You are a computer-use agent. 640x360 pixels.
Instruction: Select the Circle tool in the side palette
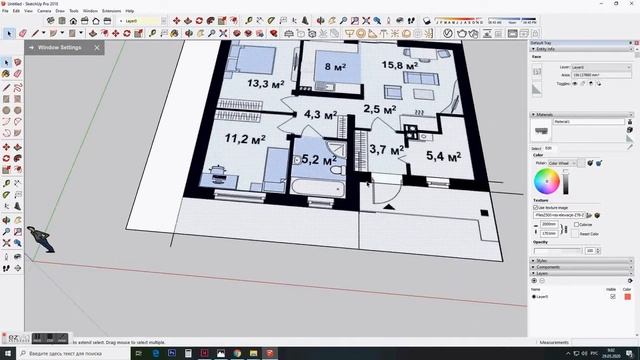coord(6,110)
